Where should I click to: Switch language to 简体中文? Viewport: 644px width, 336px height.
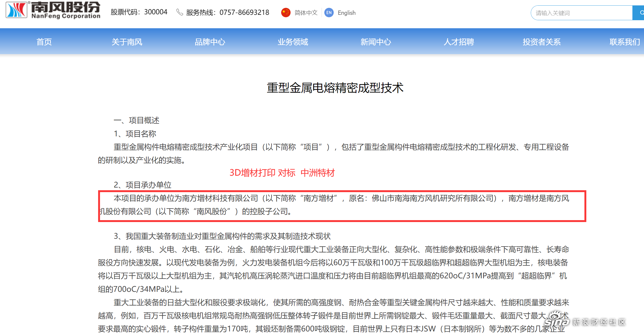(x=306, y=13)
